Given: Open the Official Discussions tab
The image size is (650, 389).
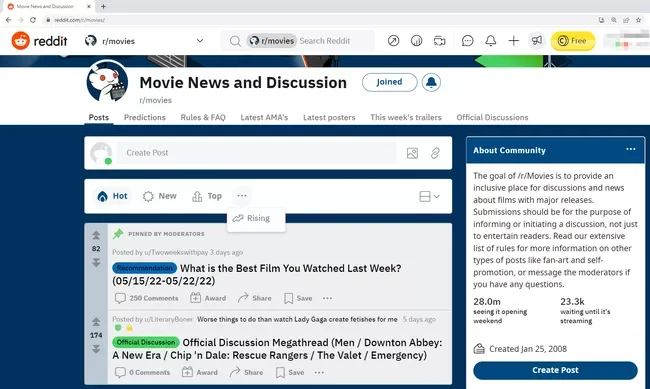Looking at the screenshot, I should 492,117.
